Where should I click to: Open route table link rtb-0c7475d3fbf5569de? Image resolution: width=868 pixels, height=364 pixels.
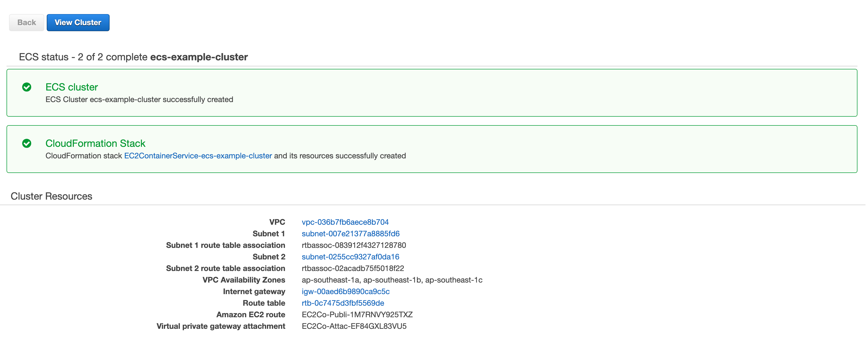click(343, 303)
